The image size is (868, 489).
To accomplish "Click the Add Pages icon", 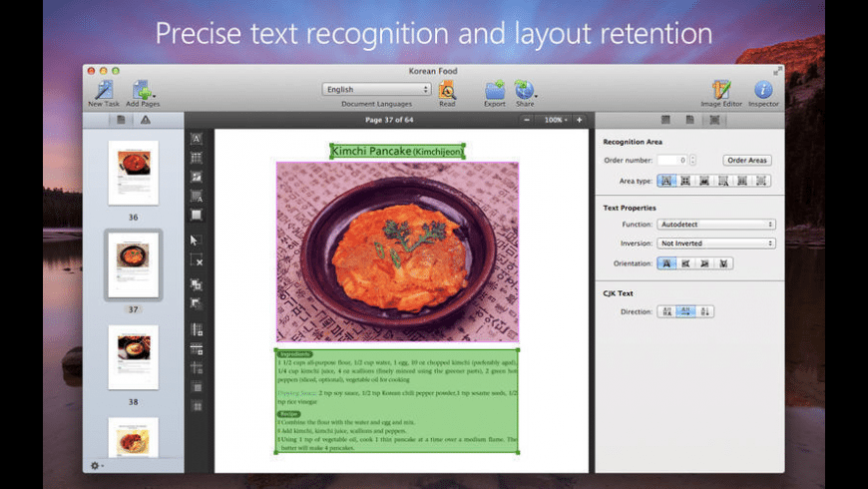I will click(142, 90).
